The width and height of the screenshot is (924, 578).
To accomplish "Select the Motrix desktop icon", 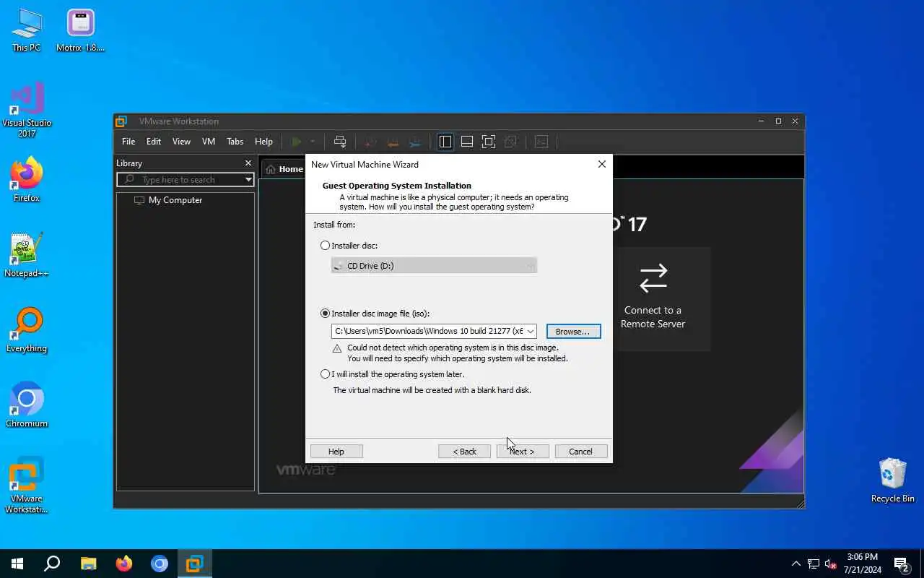I will 80,31.
